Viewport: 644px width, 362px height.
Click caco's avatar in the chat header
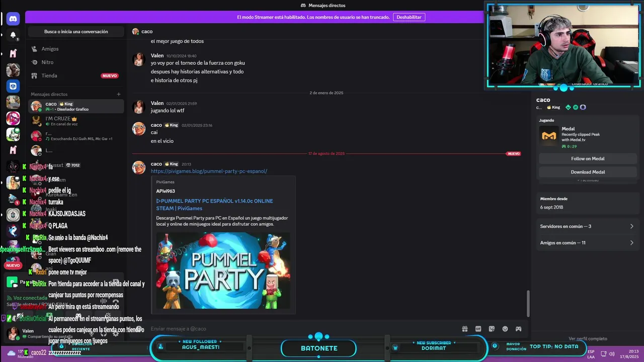pyautogui.click(x=135, y=32)
